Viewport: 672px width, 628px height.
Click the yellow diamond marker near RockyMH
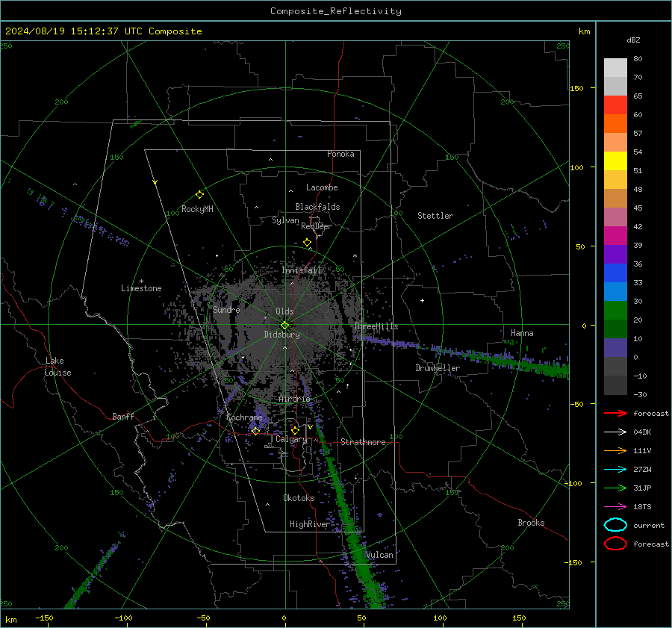pos(199,195)
